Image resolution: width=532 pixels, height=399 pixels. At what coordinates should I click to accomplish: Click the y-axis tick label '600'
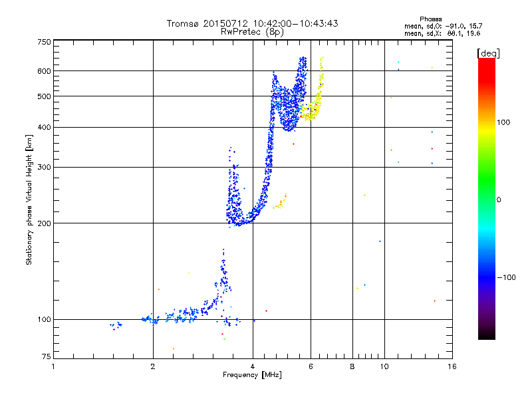click(44, 71)
